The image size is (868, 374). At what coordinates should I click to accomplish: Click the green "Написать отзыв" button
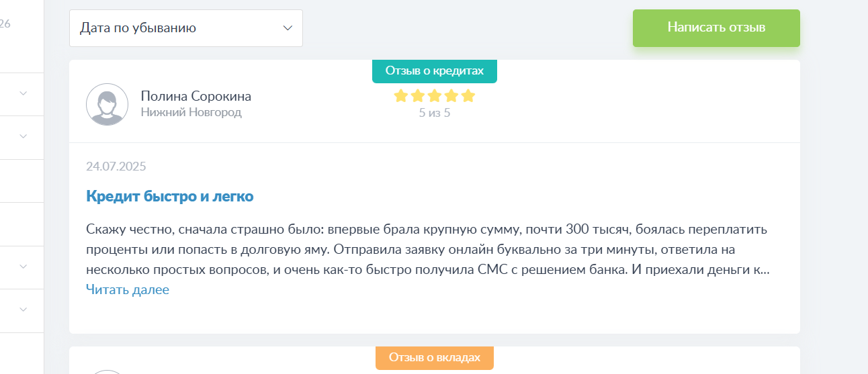(716, 28)
